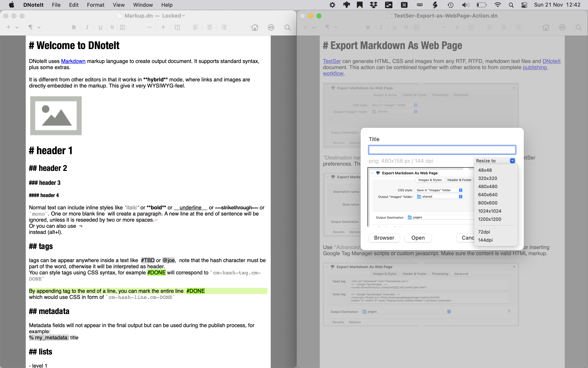Click the Browser button in dialog
This screenshot has width=588, height=368.
pyautogui.click(x=384, y=238)
